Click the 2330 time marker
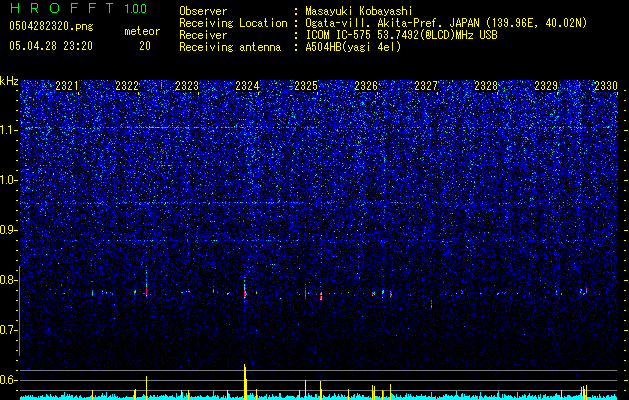 [606, 86]
